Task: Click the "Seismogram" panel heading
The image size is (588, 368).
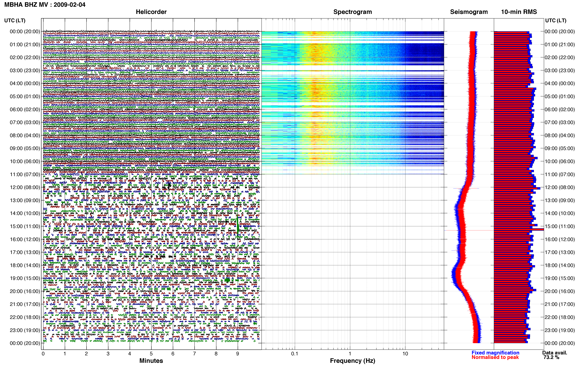Action: [469, 12]
